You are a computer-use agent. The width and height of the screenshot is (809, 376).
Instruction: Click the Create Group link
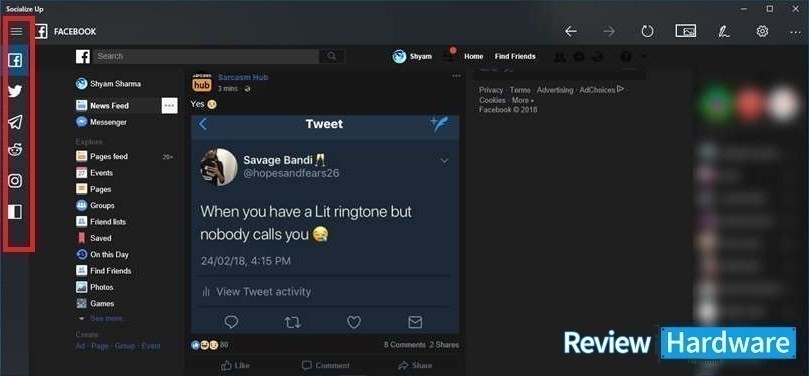click(125, 346)
